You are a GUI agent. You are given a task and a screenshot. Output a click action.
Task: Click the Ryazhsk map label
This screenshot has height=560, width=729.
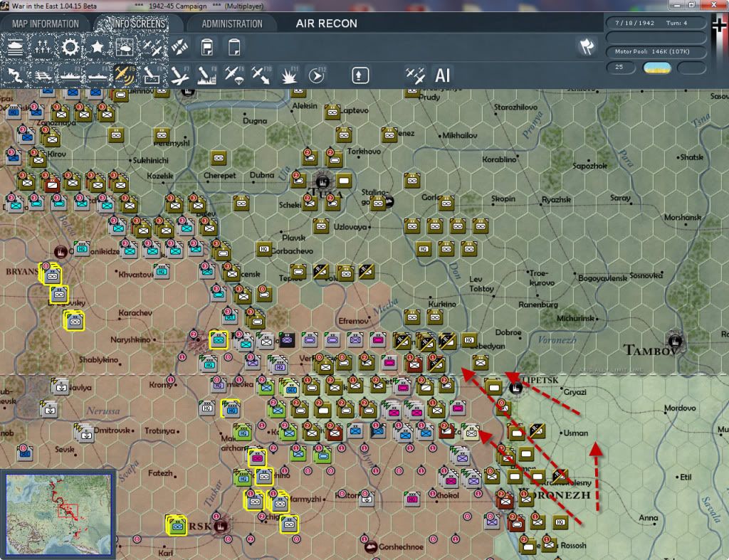point(556,199)
